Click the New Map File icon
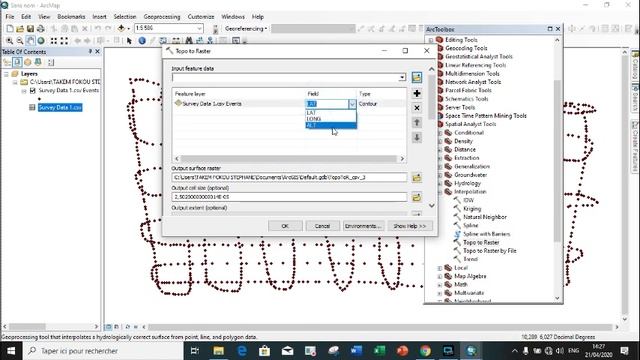This screenshot has width=640, height=360. [9, 29]
